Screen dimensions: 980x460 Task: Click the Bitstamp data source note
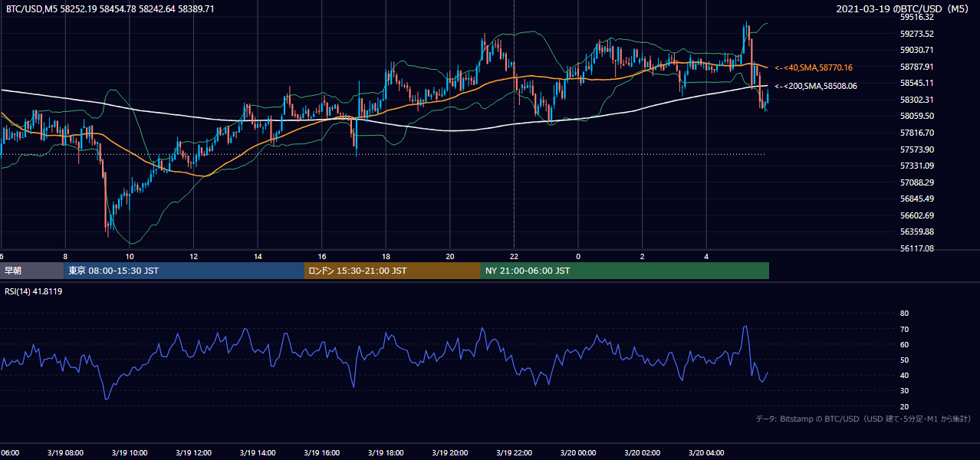[x=863, y=419]
